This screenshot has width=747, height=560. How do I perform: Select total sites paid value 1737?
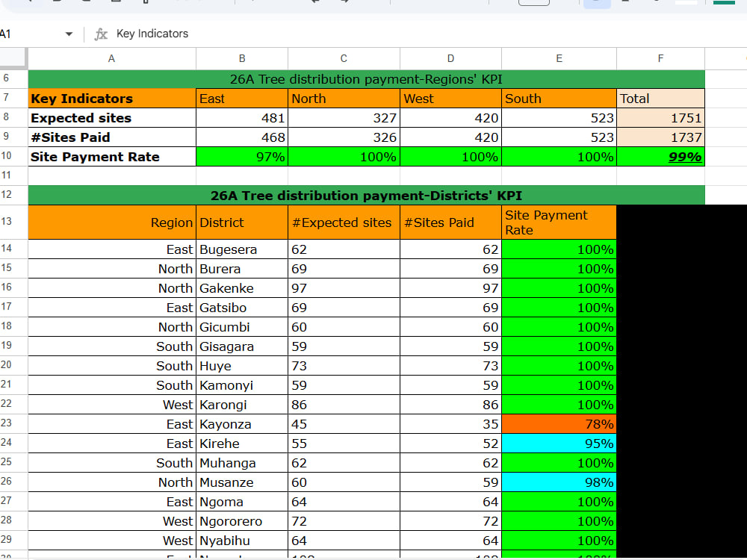(661, 137)
